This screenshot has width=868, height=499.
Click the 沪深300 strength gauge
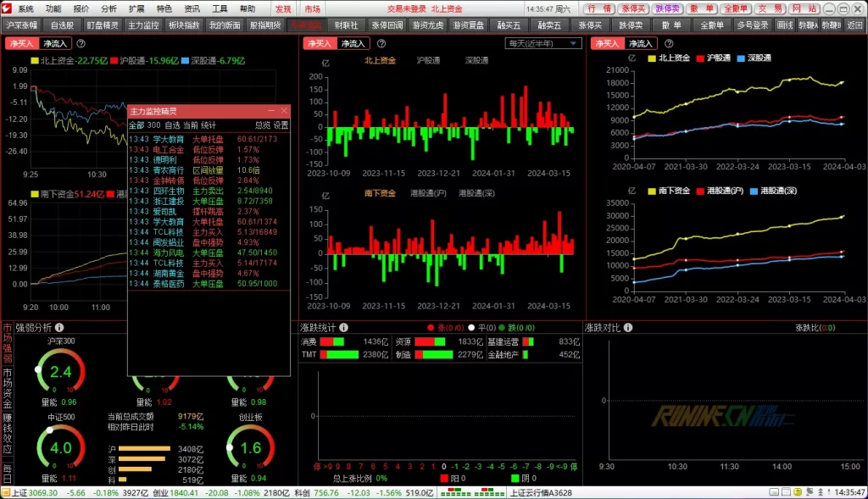pyautogui.click(x=61, y=371)
